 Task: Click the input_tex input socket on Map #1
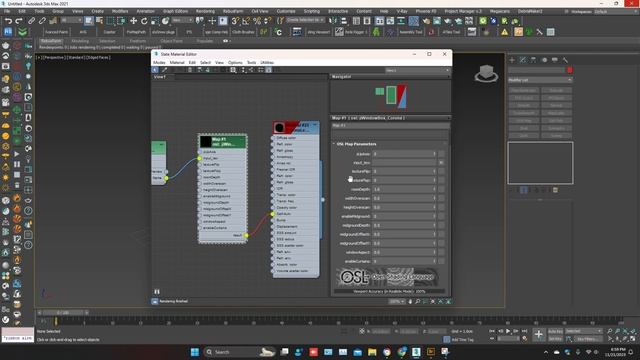pos(200,158)
